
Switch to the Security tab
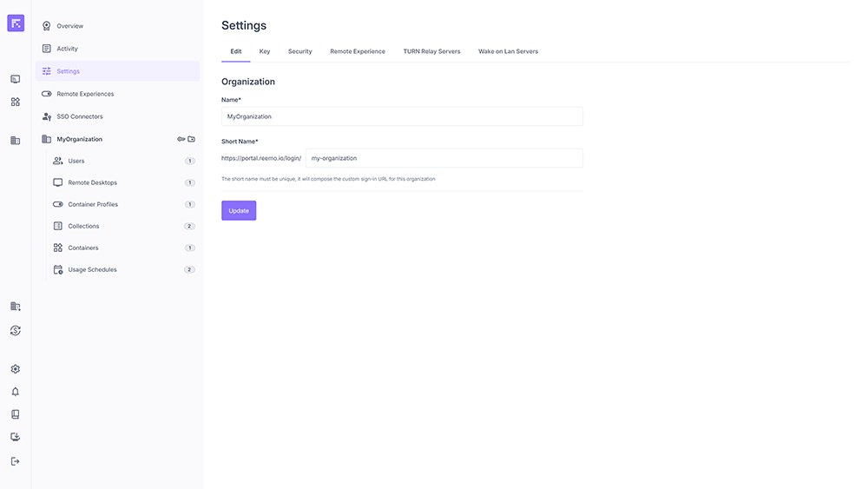point(299,51)
